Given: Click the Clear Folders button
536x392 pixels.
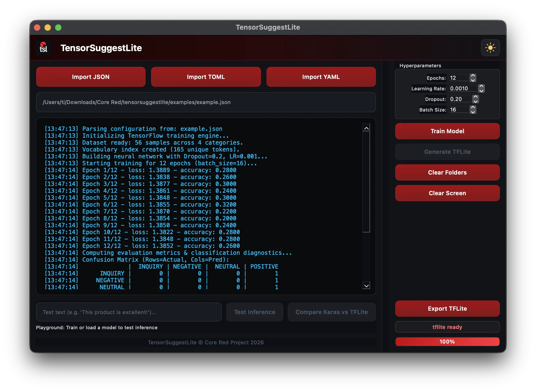Looking at the screenshot, I should (x=447, y=172).
